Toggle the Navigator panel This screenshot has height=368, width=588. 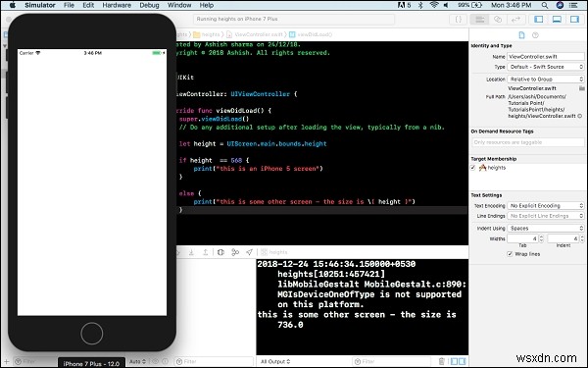coord(538,20)
